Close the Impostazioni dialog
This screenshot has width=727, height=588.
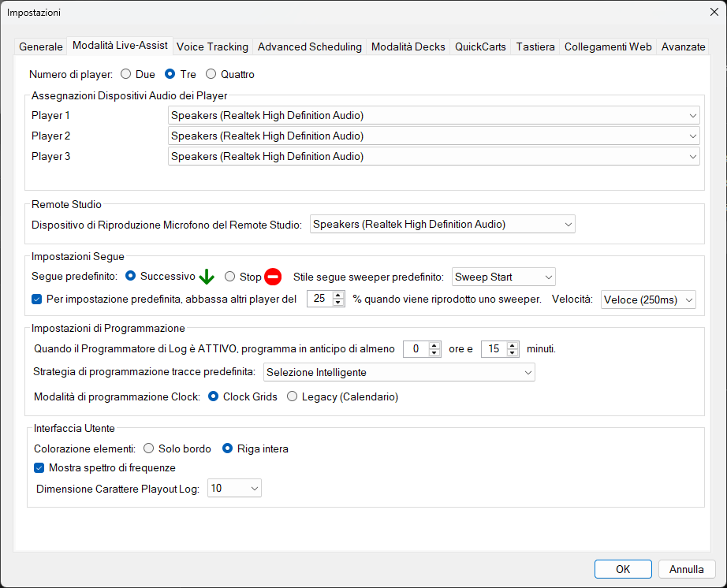(714, 12)
